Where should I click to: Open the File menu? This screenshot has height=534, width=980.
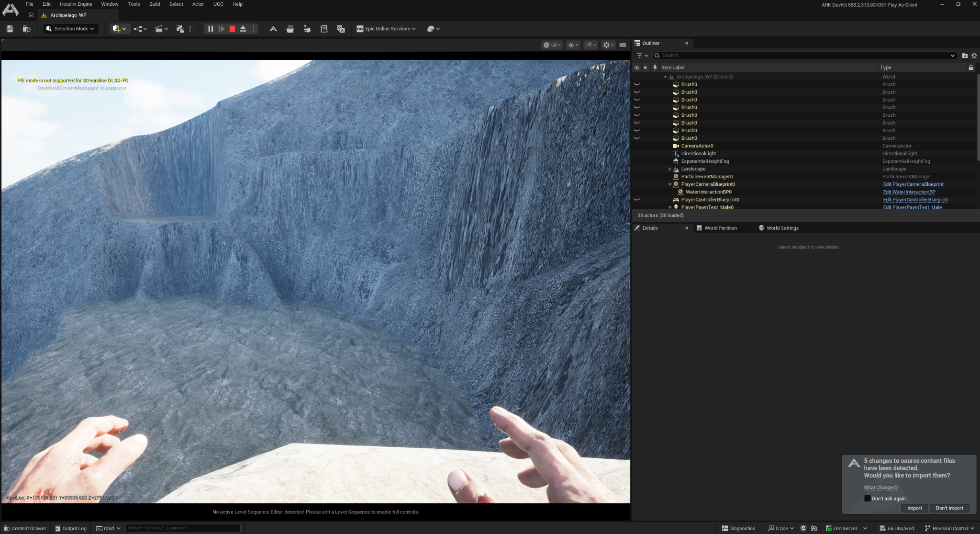coord(29,4)
